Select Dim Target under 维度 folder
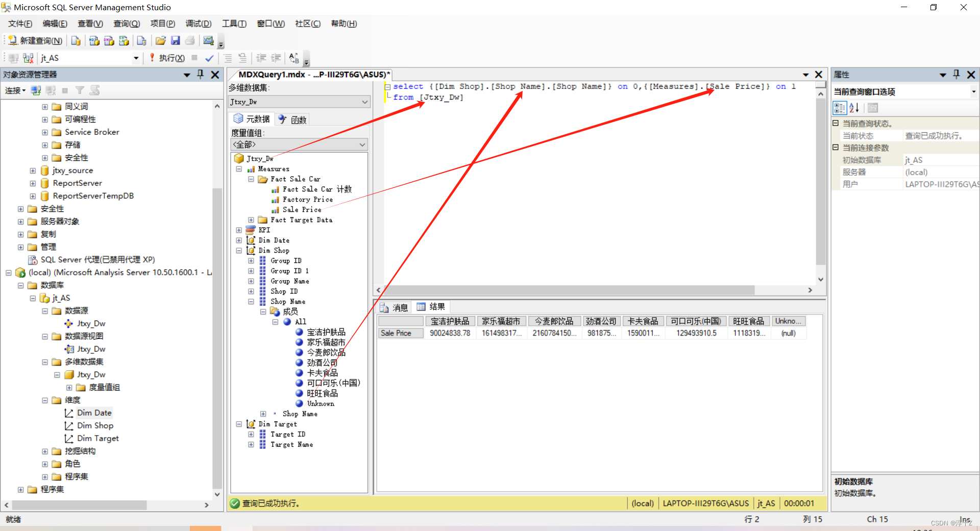Viewport: 980px width, 531px height. [x=98, y=439]
